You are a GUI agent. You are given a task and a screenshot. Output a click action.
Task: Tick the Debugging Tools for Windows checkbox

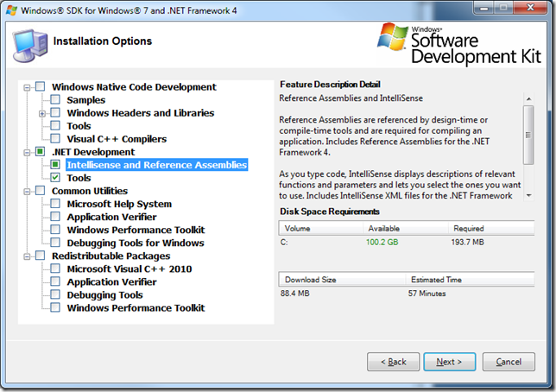[x=55, y=243]
